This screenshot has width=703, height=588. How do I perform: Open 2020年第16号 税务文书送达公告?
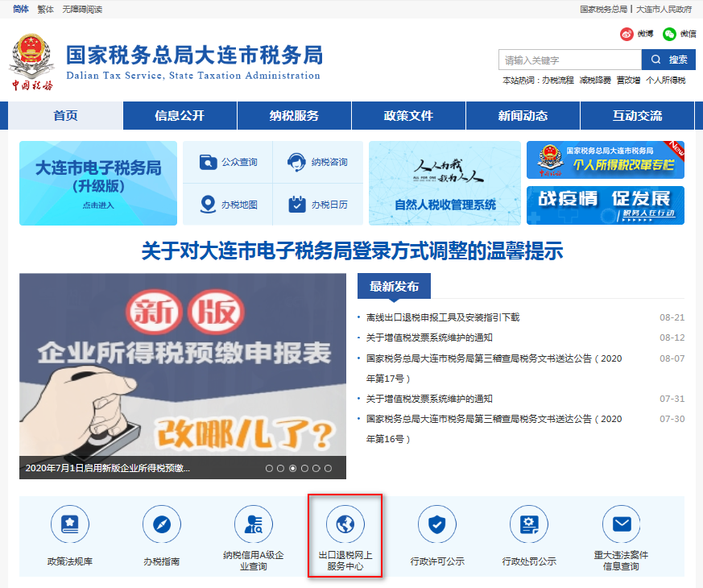pos(494,429)
